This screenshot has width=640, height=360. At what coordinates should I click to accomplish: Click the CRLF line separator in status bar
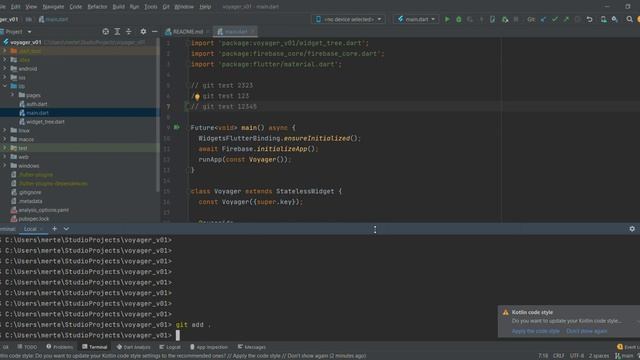(x=558, y=356)
